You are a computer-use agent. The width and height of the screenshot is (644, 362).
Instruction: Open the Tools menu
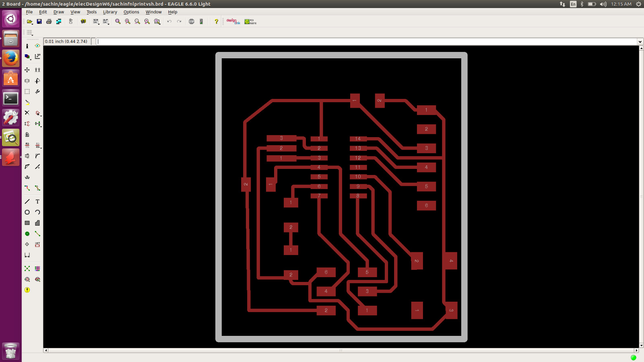click(91, 12)
